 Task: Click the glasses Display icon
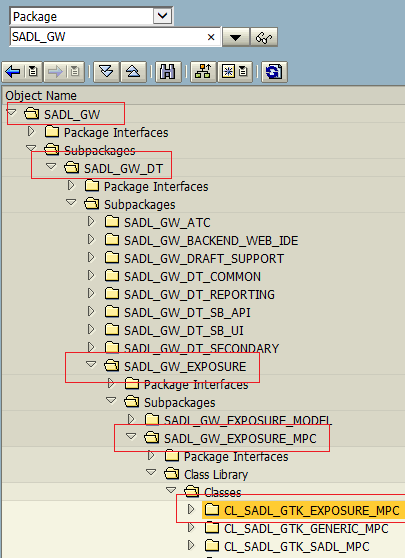[264, 37]
